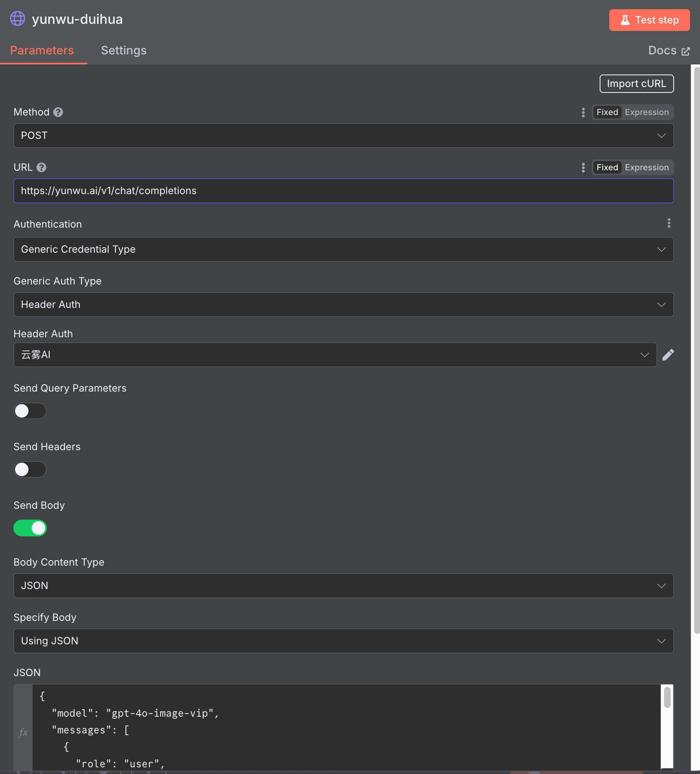Image resolution: width=700 pixels, height=774 pixels.
Task: Open the Method dropdown showing POST
Action: [x=344, y=136]
